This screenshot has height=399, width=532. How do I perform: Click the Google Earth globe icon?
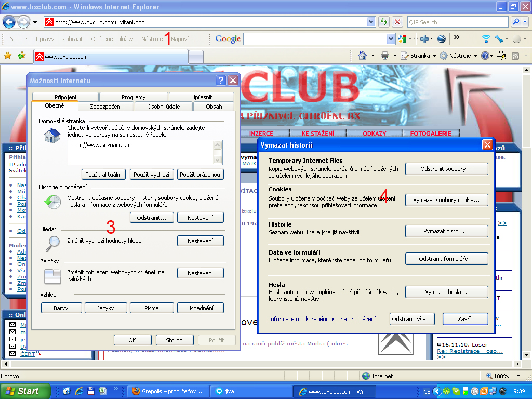(x=442, y=39)
